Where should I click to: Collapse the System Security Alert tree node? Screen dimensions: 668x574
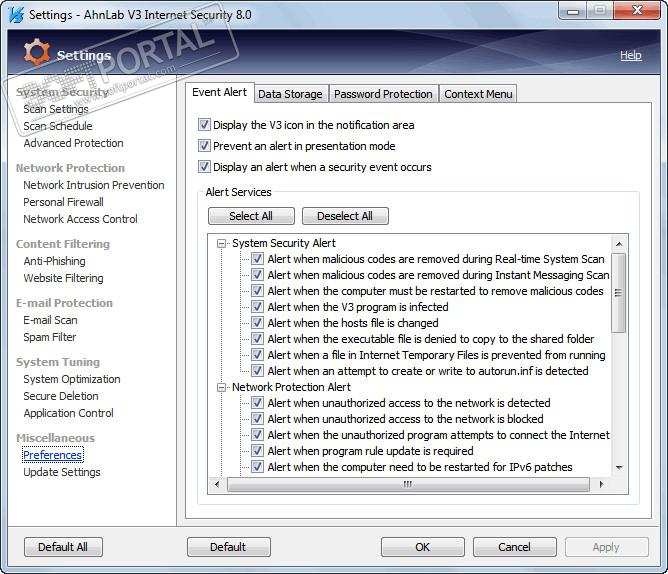tap(222, 243)
